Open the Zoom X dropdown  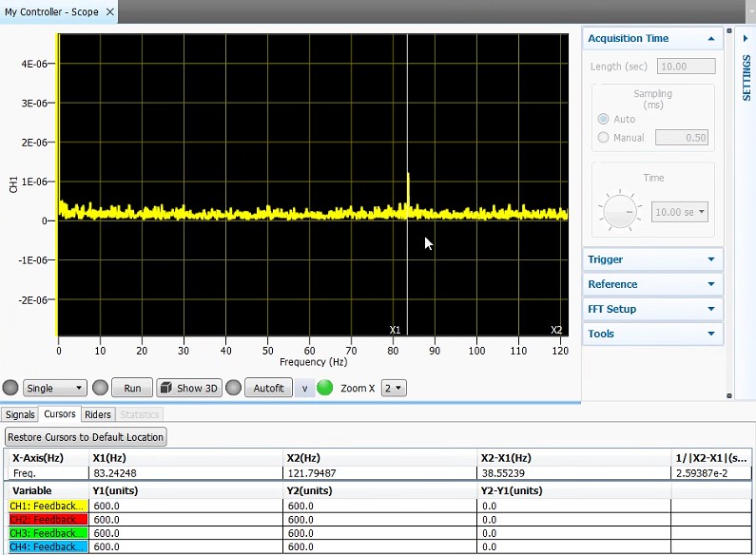click(x=394, y=388)
